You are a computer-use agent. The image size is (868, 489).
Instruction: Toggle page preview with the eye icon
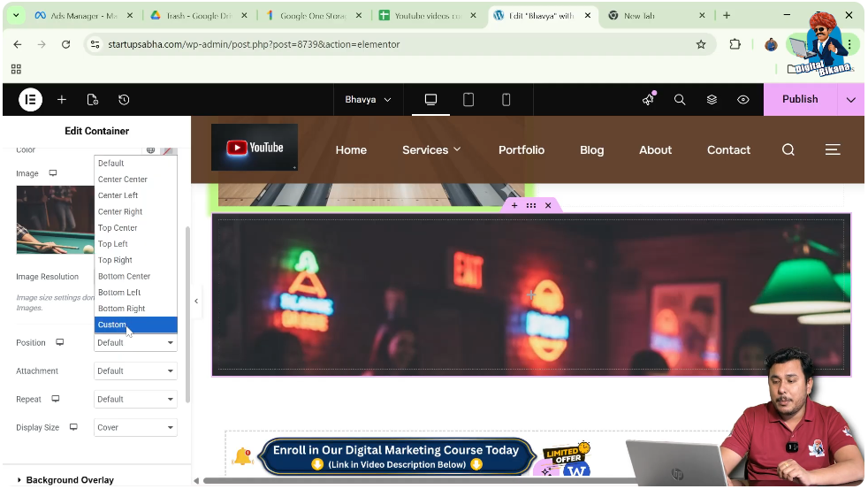click(743, 100)
